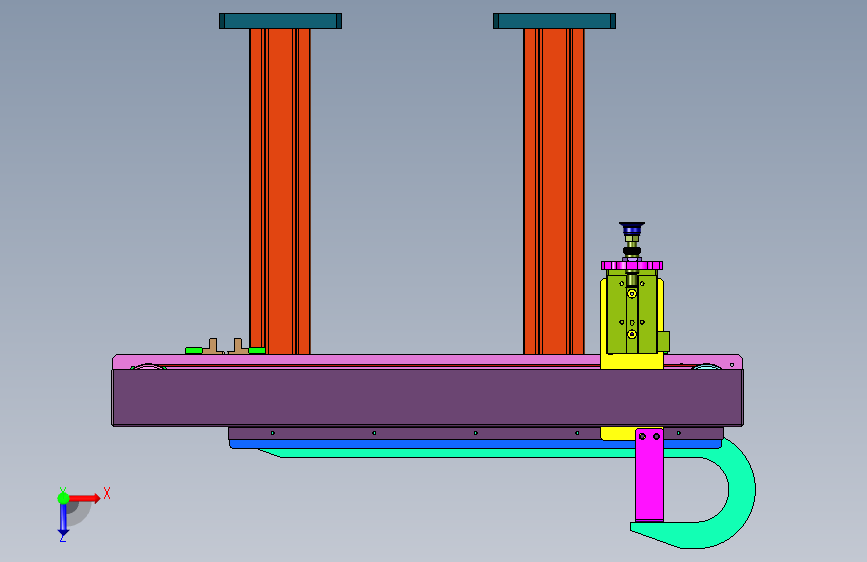Click the red X axis arrow

pos(85,498)
